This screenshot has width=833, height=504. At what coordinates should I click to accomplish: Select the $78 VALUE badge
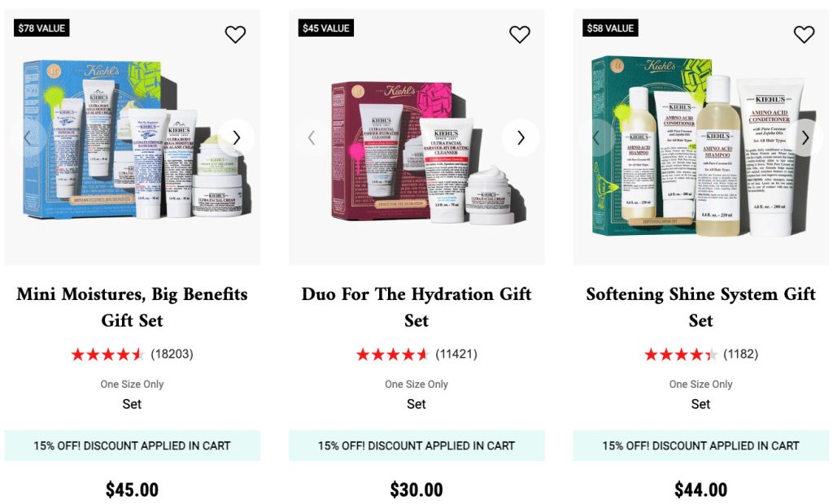[41, 28]
